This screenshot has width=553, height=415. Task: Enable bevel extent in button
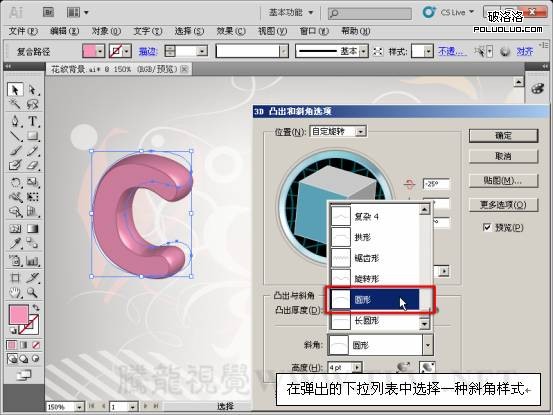click(427, 367)
